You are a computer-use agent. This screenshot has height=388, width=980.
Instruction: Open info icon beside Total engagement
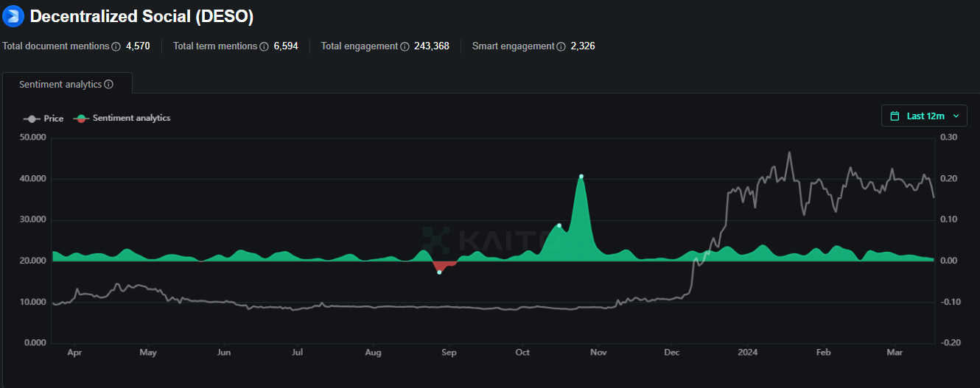[405, 46]
